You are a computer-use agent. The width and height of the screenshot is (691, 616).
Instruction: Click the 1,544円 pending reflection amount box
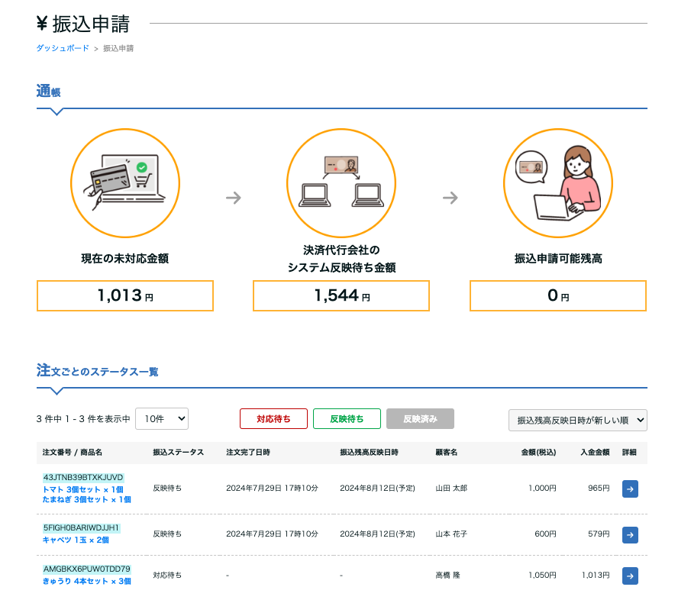tap(341, 296)
